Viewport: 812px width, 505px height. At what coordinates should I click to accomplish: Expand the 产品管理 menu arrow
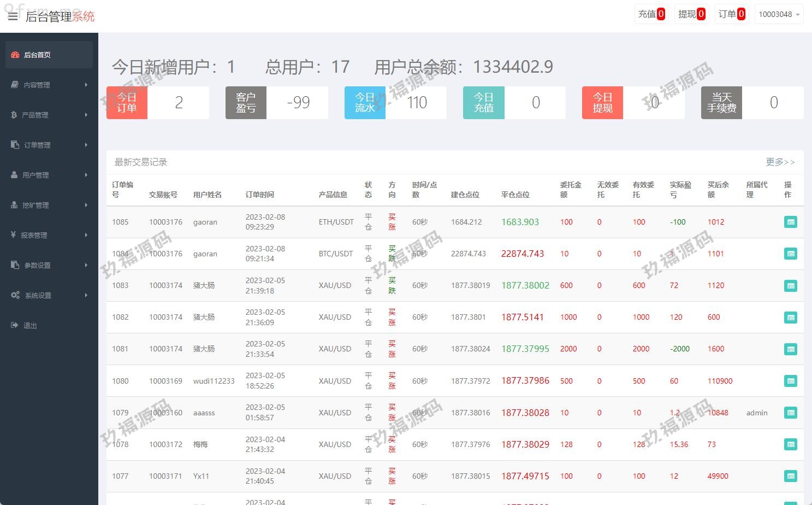86,115
